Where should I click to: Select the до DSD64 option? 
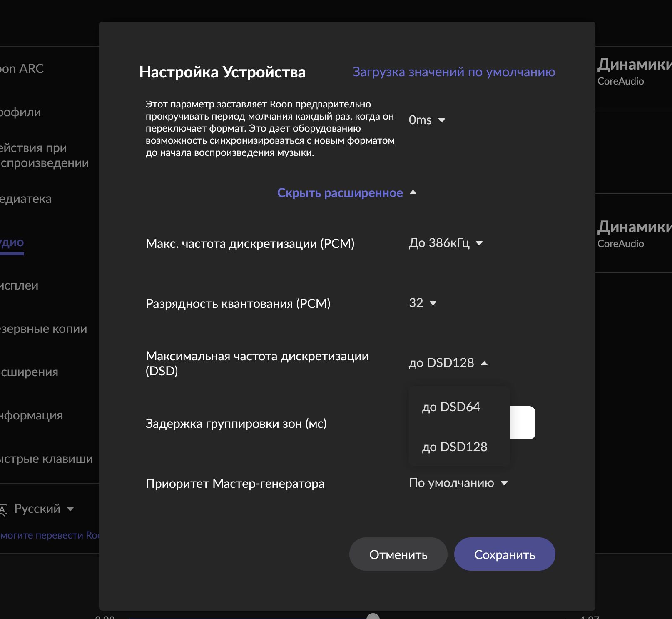pyautogui.click(x=451, y=407)
